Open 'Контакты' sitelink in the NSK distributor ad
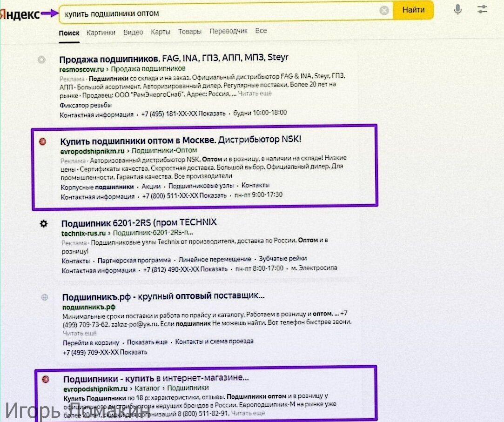Image resolution: width=504 pixels, height=422 pixels. point(255,185)
